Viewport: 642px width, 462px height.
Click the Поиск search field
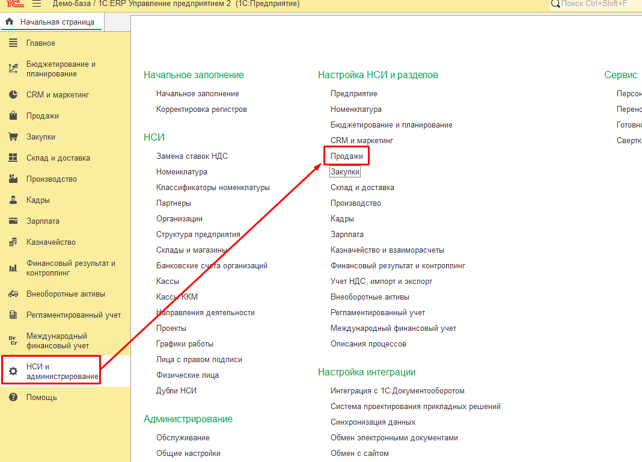click(x=596, y=4)
